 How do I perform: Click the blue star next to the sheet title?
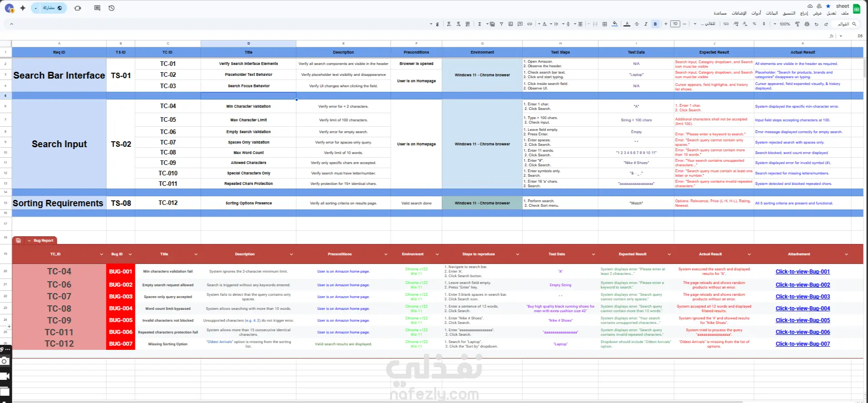828,6
